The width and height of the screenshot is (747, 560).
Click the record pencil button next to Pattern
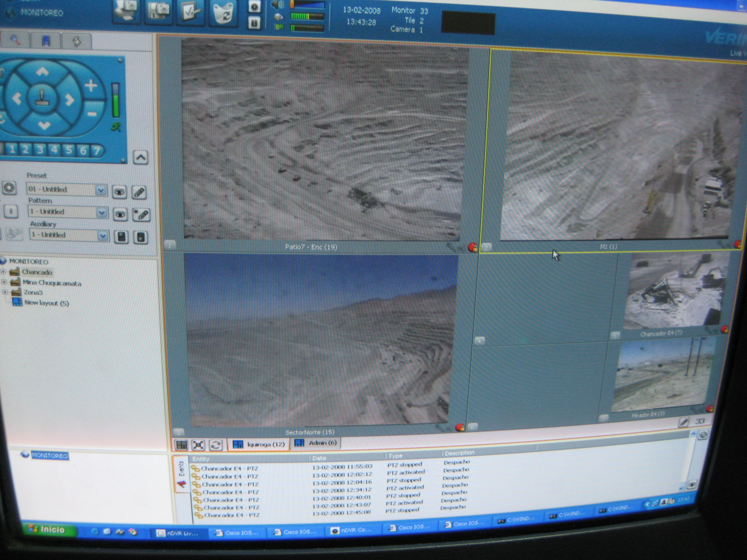pyautogui.click(x=142, y=215)
